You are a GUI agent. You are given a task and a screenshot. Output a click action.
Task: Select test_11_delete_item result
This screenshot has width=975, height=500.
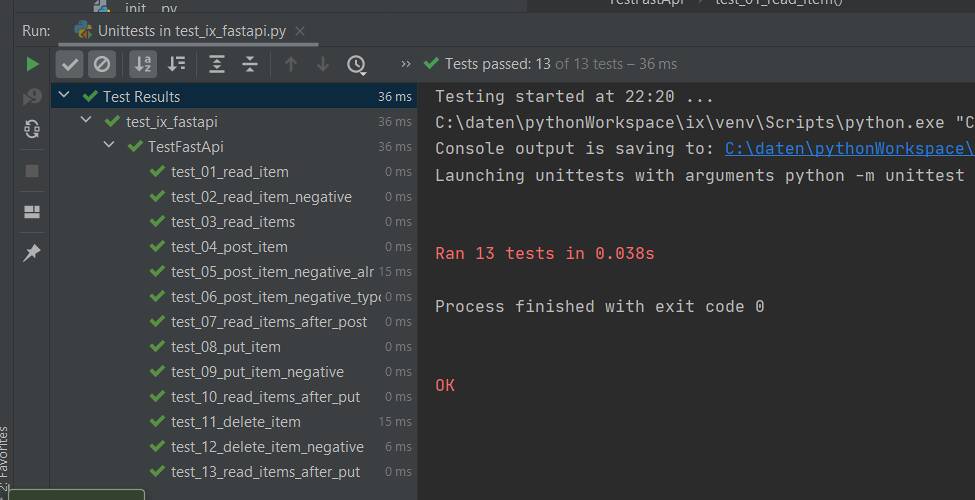click(234, 422)
